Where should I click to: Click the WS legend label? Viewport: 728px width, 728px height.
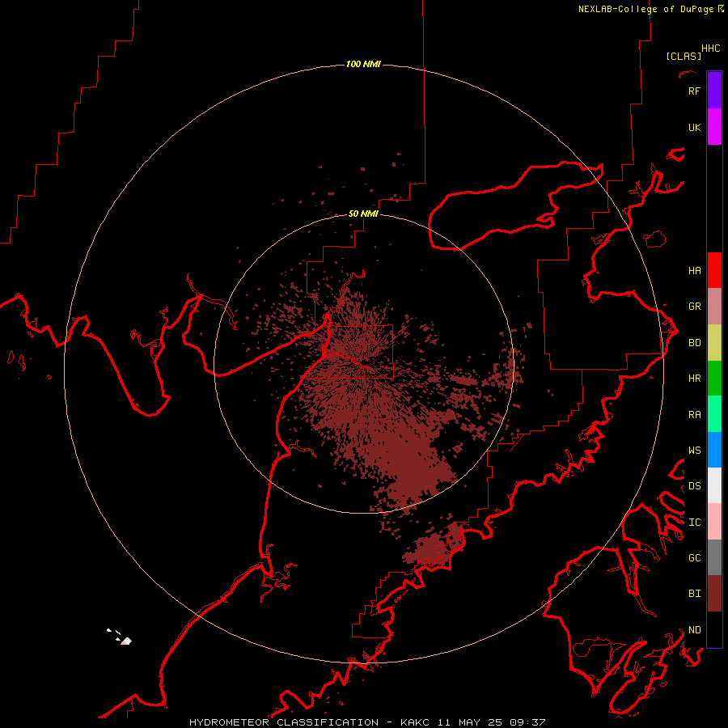(x=694, y=451)
